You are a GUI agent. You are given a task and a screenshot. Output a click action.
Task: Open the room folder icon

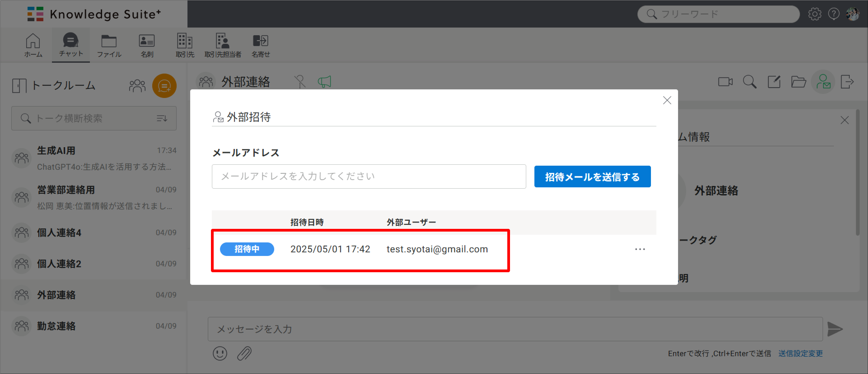click(x=798, y=82)
